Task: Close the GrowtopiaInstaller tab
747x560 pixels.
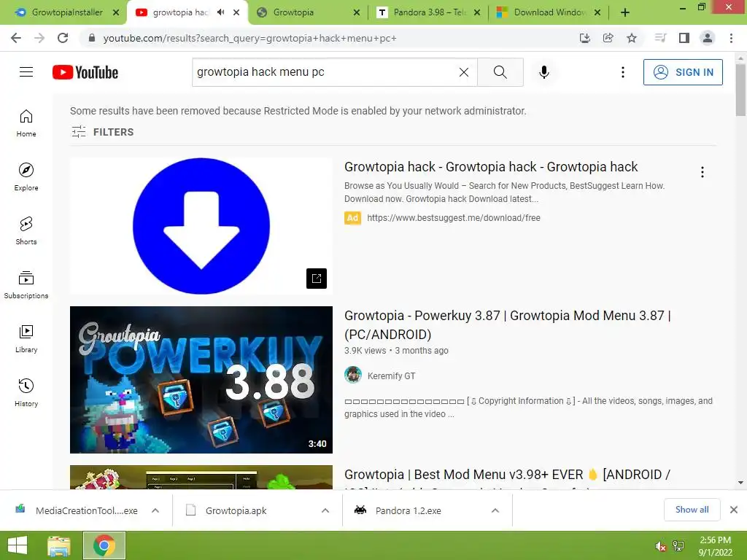Action: coord(116,13)
